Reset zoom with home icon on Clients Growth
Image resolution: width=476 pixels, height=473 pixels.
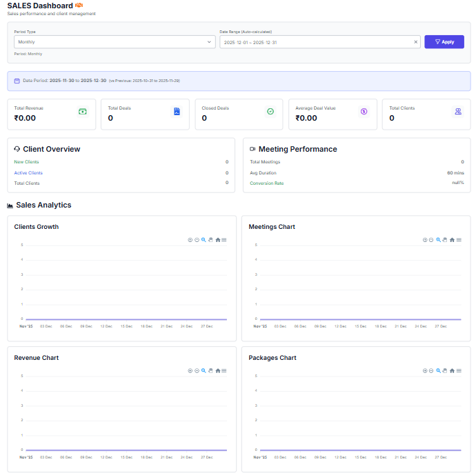(218, 240)
